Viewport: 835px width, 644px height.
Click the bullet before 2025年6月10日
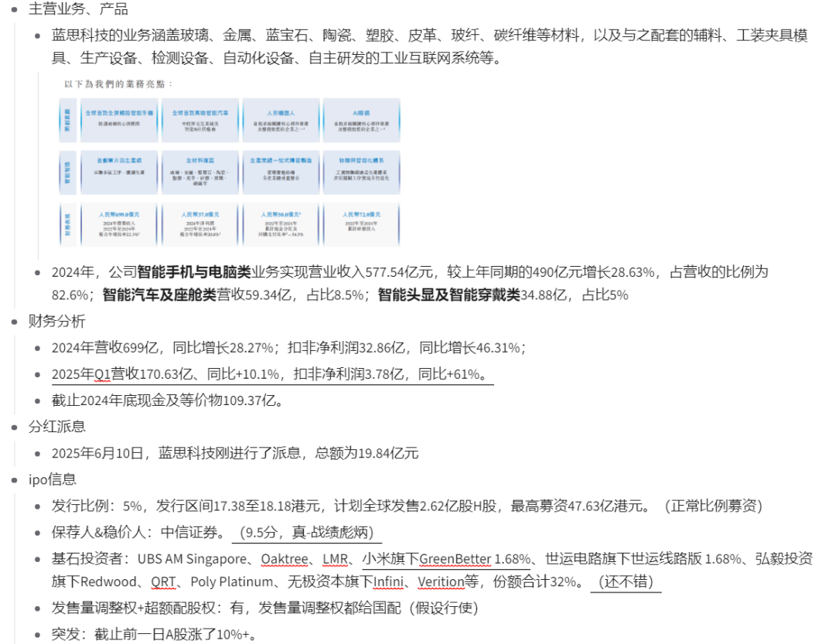(38, 454)
